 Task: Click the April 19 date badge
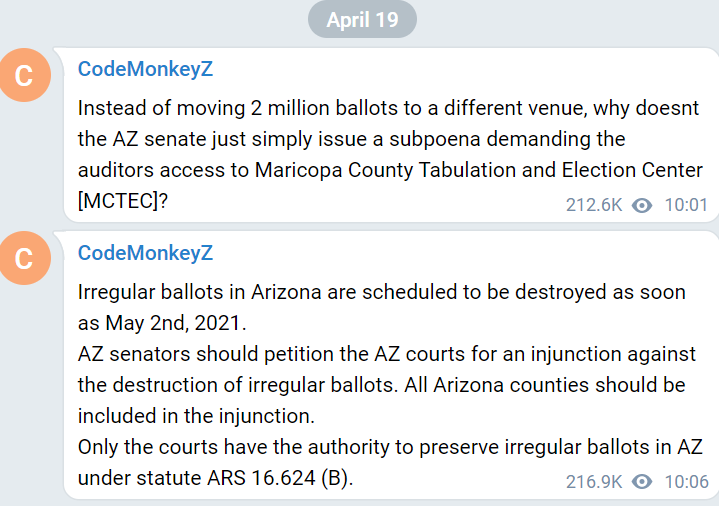(362, 20)
